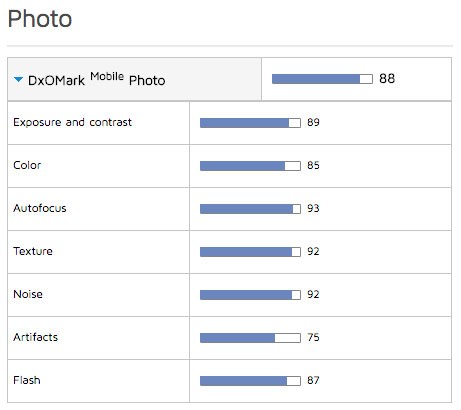Click the Texture score bar
Viewport: 461px width, 410px height.
coord(250,252)
